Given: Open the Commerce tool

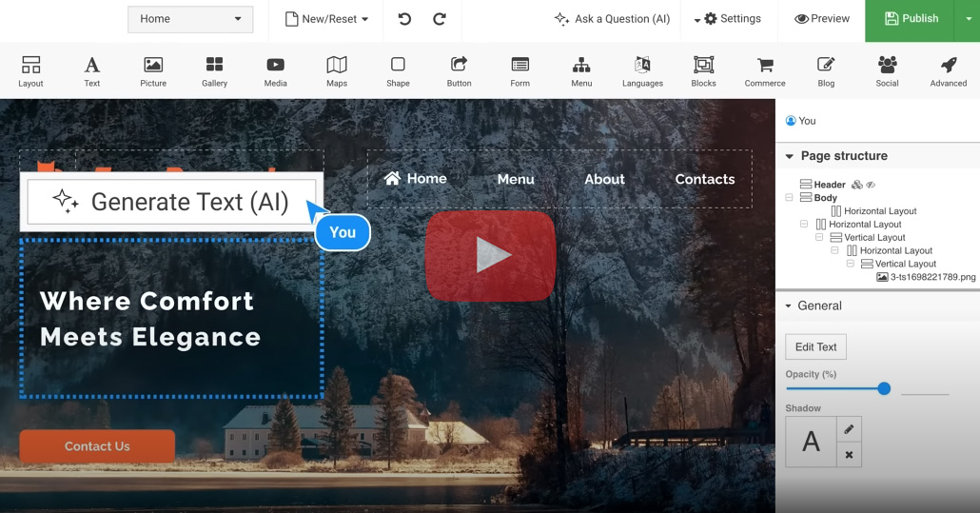Looking at the screenshot, I should click(765, 71).
